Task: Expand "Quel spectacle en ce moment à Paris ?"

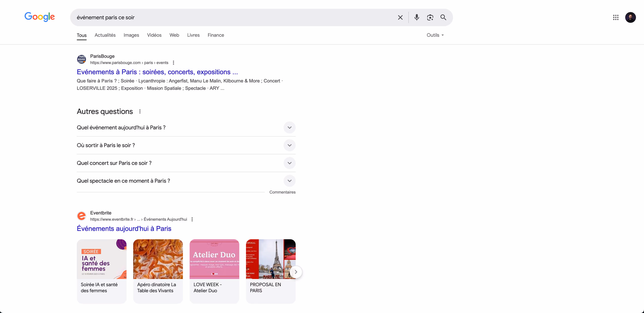Action: 289,181
